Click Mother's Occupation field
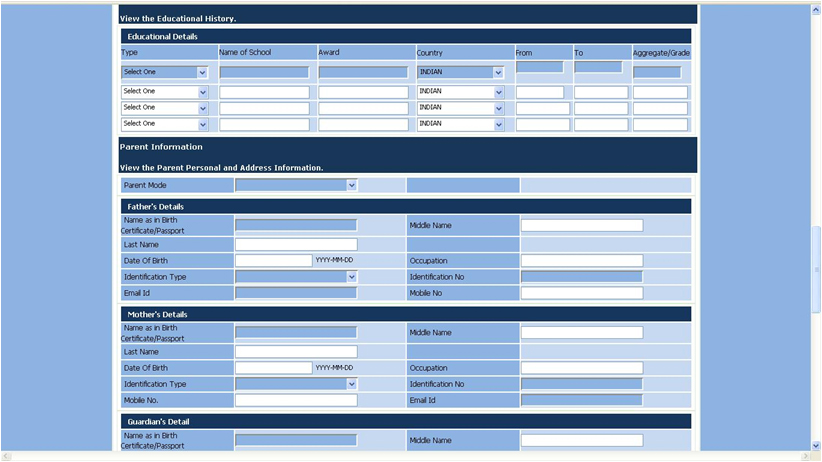The height and width of the screenshot is (462, 822). point(582,368)
